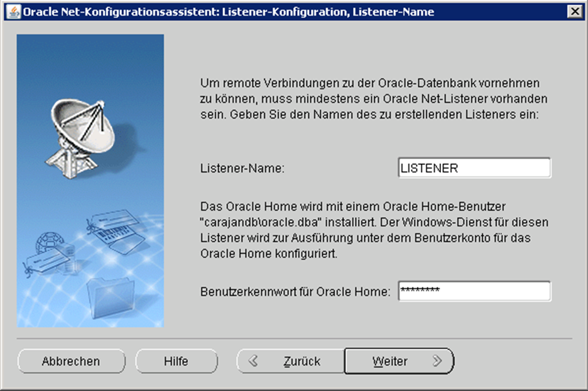Close the Oracle Net configuration assistant window
Screen dimensions: 588x391
(x=575, y=11)
